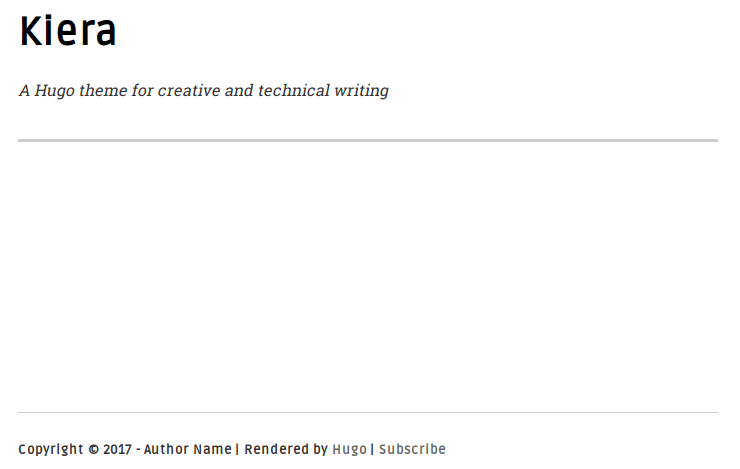Viewport: 740px width, 469px height.
Task: Click the word "technical" in the tagline
Action: 292,91
